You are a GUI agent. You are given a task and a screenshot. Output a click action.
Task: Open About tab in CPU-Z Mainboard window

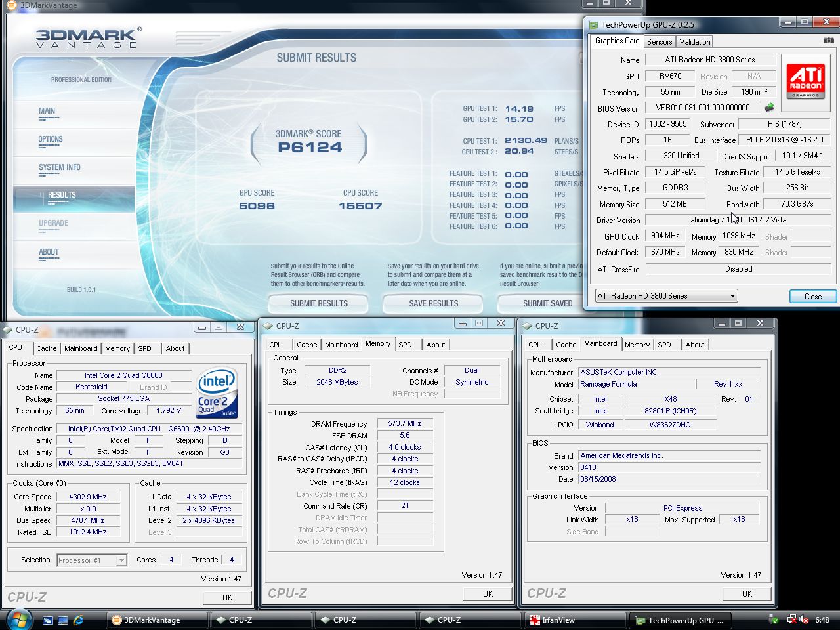tap(695, 345)
